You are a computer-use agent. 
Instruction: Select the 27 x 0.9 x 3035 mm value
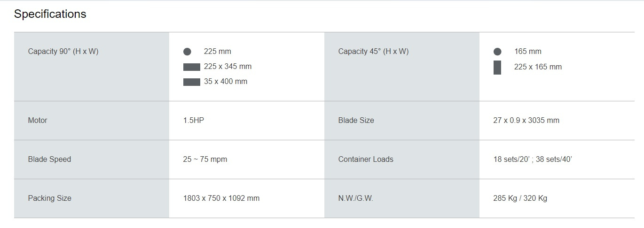pos(526,121)
